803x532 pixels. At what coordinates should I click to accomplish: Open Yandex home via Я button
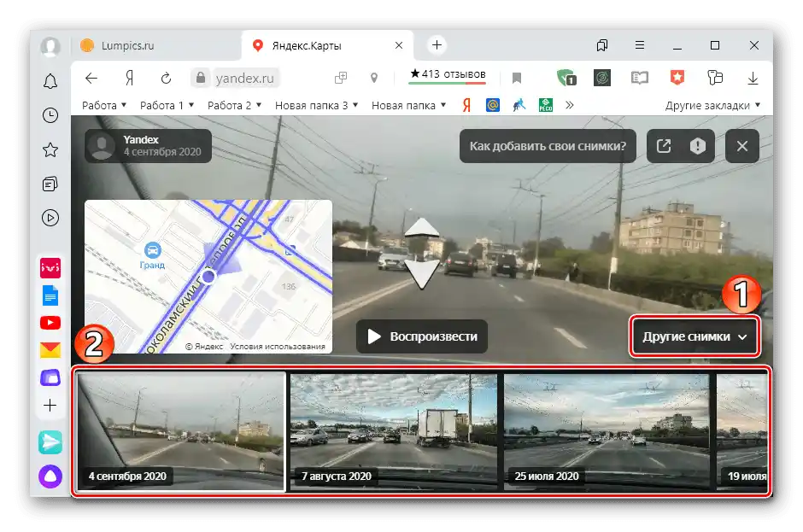[130, 78]
